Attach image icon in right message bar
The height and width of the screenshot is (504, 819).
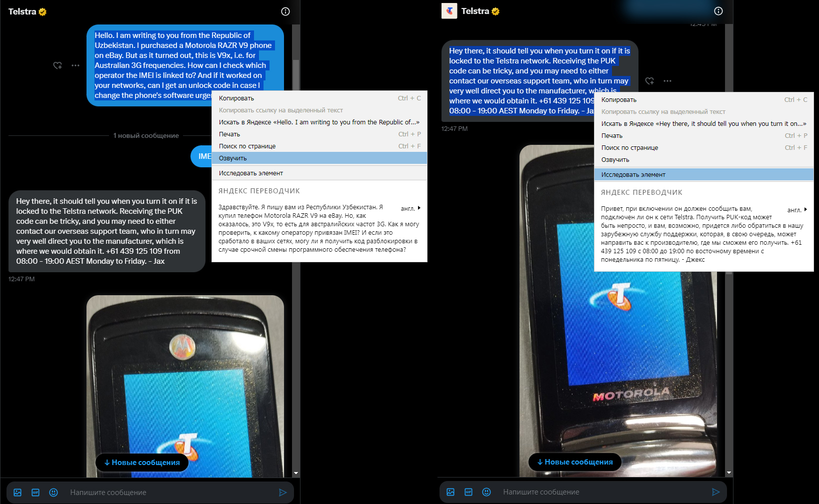point(450,492)
